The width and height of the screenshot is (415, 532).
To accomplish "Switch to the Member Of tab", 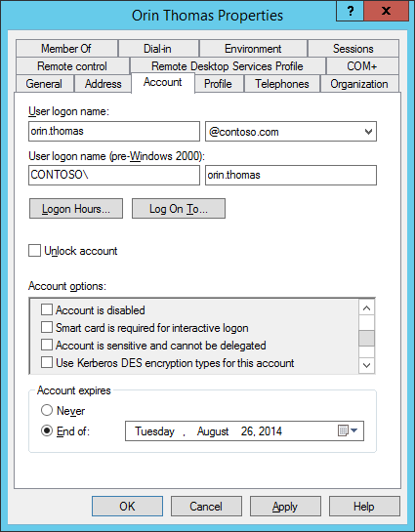I will coord(66,49).
